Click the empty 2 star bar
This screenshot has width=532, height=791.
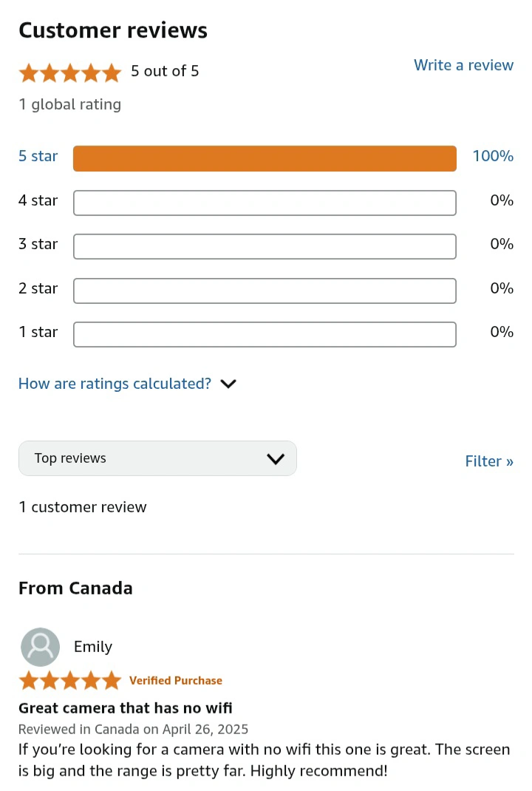(x=265, y=291)
